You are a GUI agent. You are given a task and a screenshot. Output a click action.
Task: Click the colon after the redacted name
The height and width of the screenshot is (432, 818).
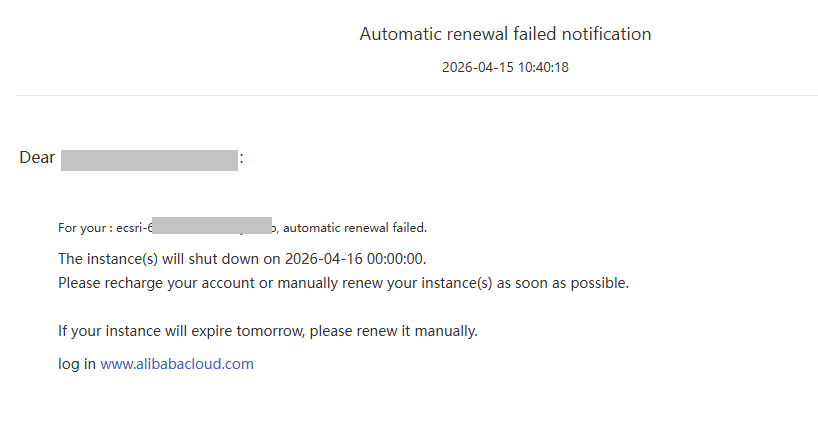[x=242, y=158]
